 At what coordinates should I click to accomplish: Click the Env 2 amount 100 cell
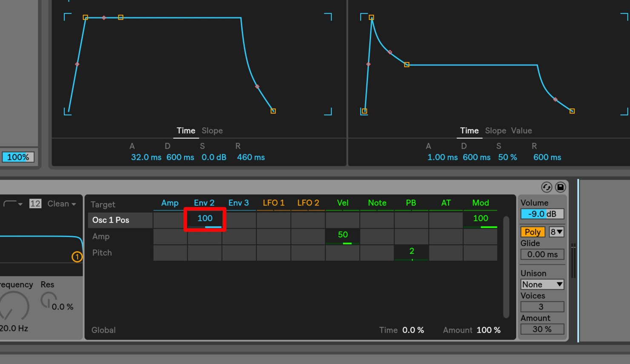[205, 220]
